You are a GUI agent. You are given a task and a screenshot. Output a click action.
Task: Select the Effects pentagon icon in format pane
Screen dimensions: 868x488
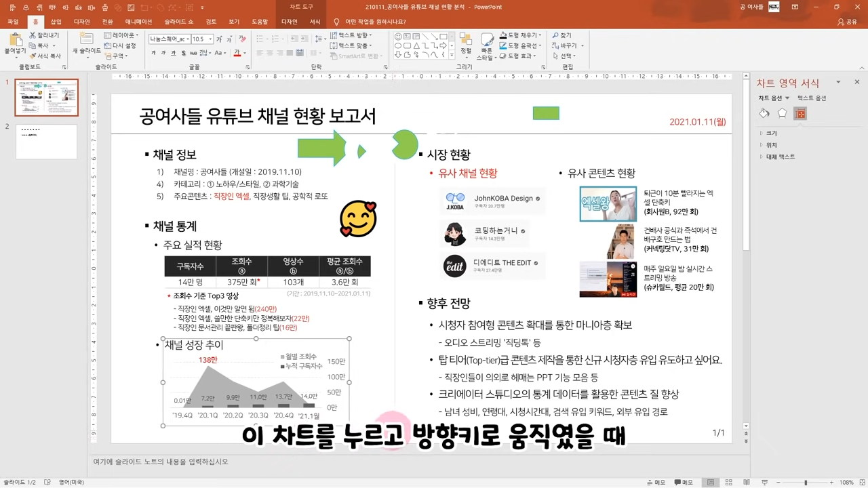click(x=782, y=114)
